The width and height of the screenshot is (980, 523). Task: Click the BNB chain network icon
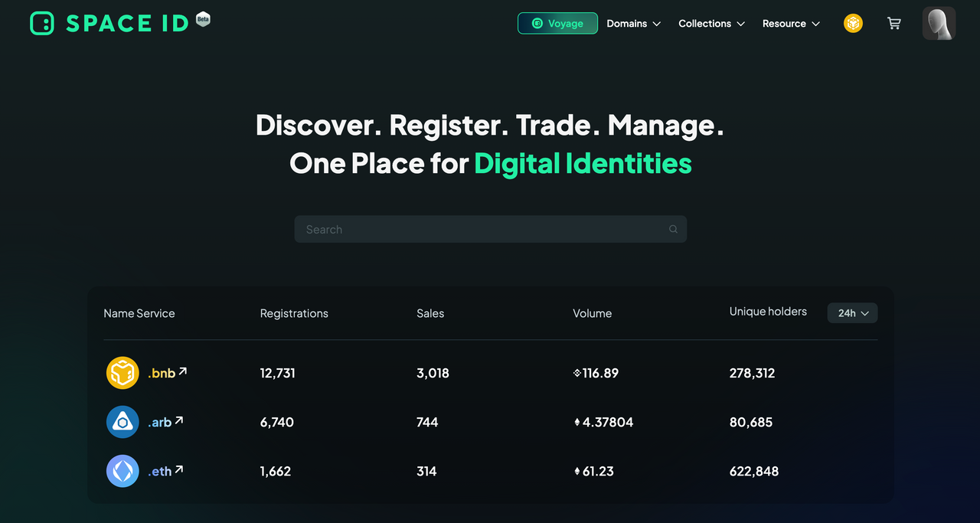tap(853, 24)
